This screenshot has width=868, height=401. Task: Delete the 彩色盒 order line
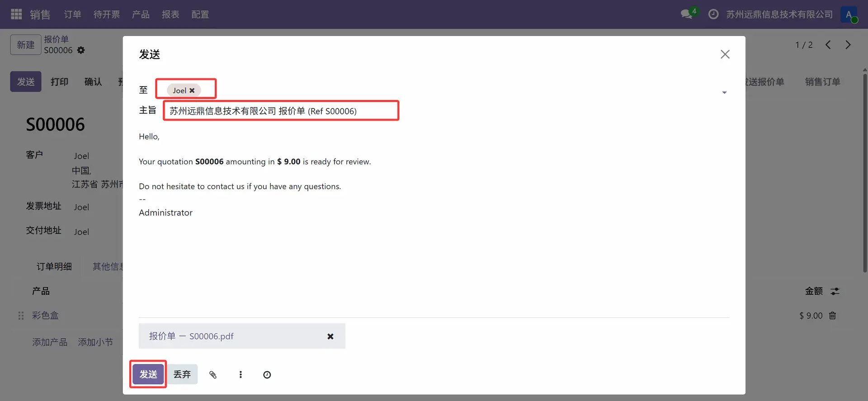[x=832, y=316]
